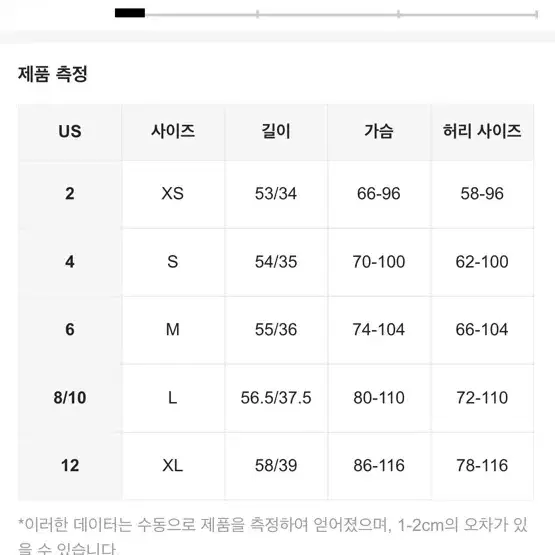Click the 길이 column header
This screenshot has height=555, width=555.
tap(276, 132)
